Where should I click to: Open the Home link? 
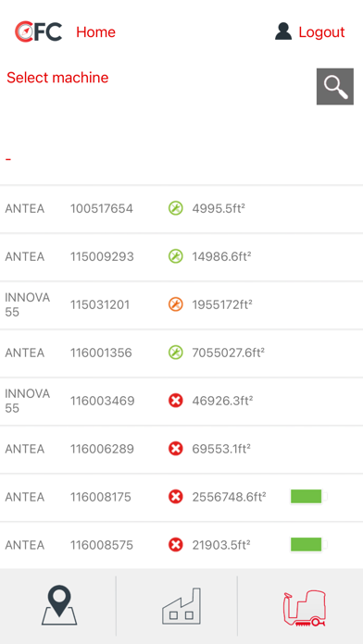[95, 32]
